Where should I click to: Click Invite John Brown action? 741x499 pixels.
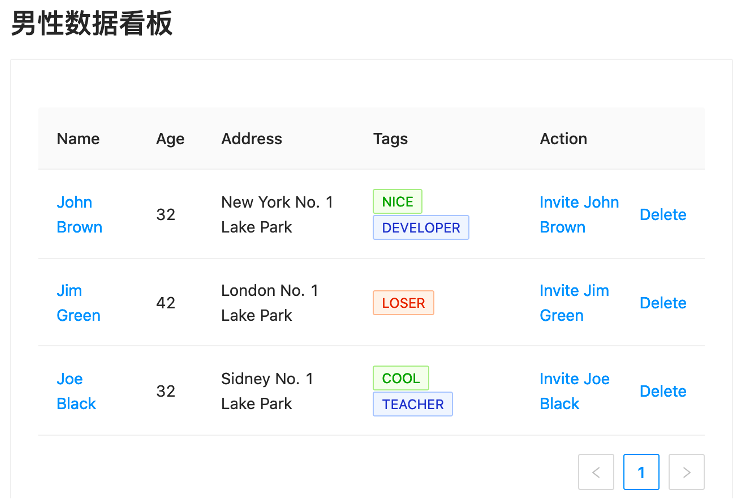[579, 214]
